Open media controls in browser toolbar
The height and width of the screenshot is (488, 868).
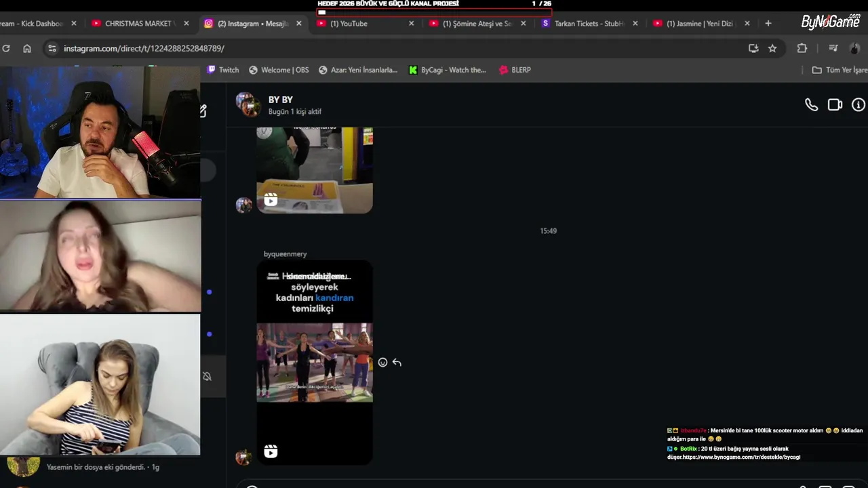[833, 48]
